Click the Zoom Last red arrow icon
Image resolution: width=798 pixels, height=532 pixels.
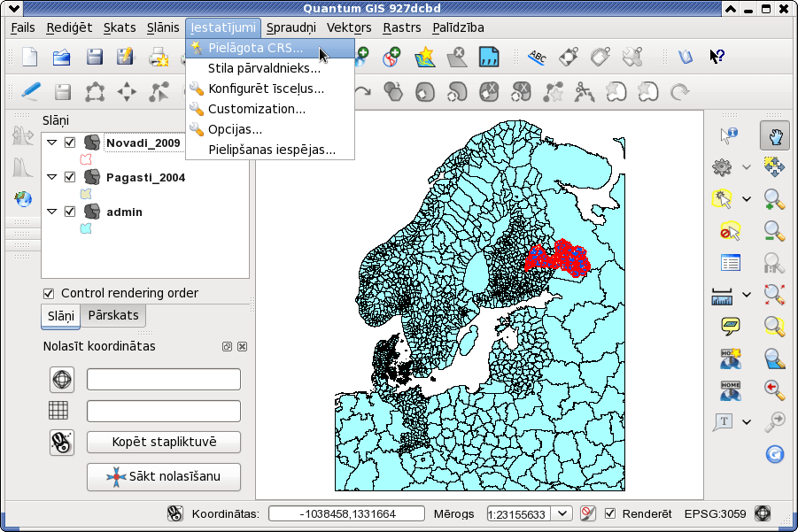click(774, 389)
